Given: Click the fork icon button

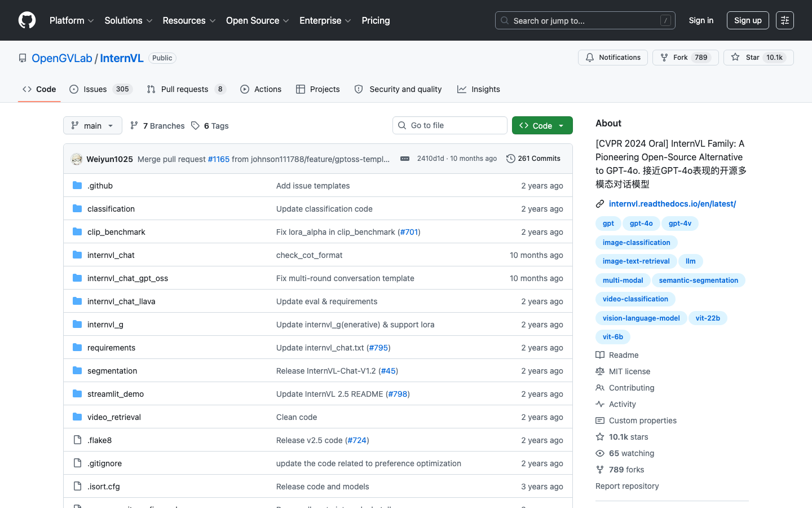Looking at the screenshot, I should pos(664,58).
